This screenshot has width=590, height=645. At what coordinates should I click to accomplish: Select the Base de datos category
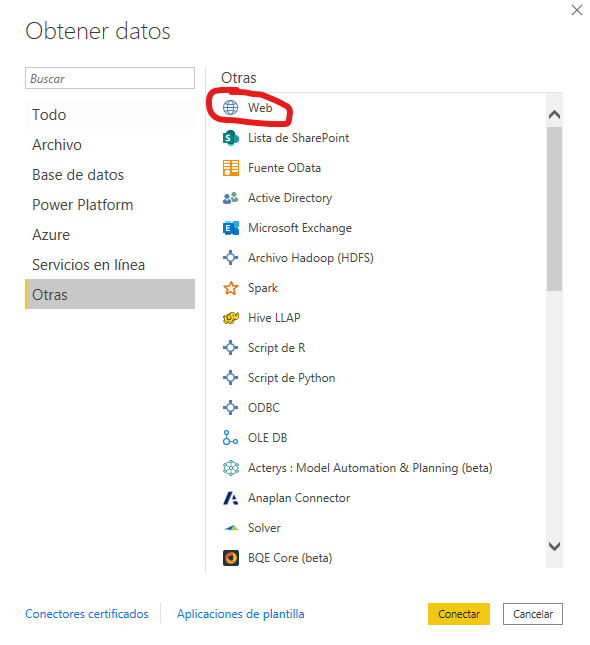pos(110,175)
